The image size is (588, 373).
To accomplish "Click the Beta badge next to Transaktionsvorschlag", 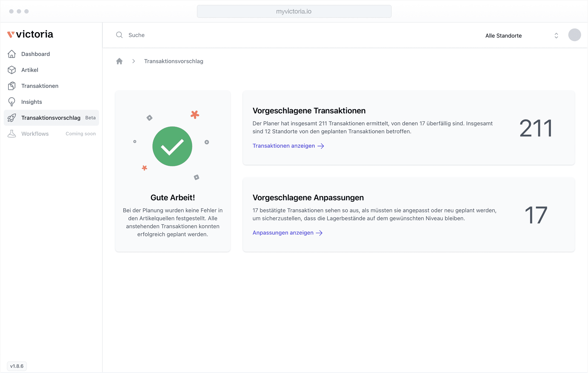I will pos(90,118).
